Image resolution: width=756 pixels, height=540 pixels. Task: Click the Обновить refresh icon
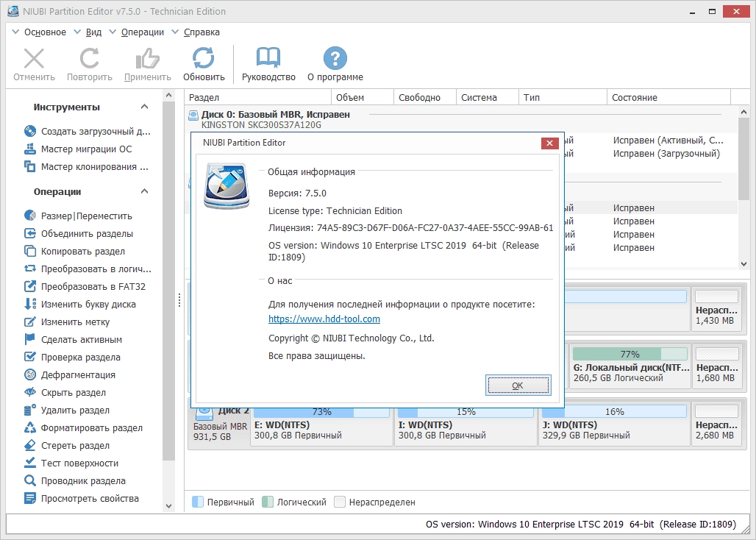click(x=204, y=58)
